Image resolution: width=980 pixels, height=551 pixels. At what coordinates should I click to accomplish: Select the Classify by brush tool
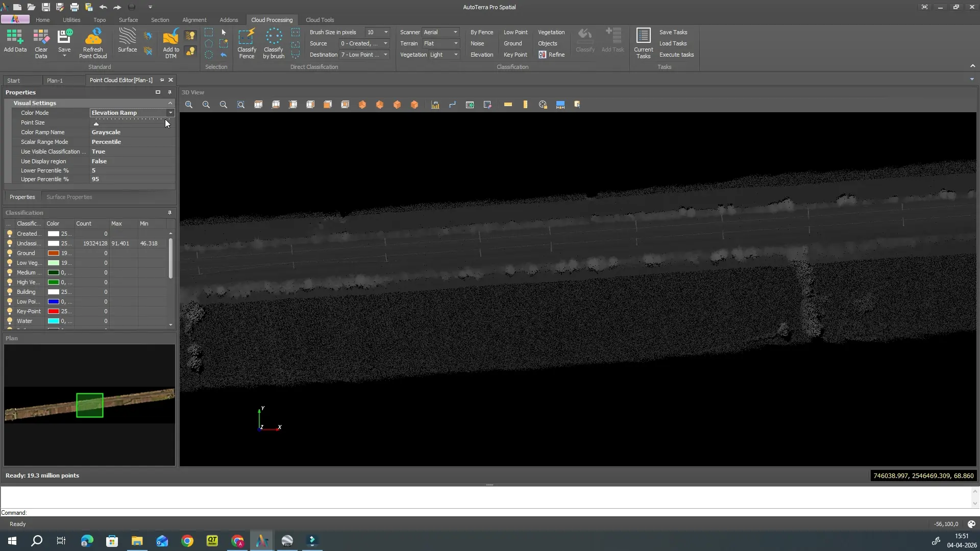(x=274, y=43)
